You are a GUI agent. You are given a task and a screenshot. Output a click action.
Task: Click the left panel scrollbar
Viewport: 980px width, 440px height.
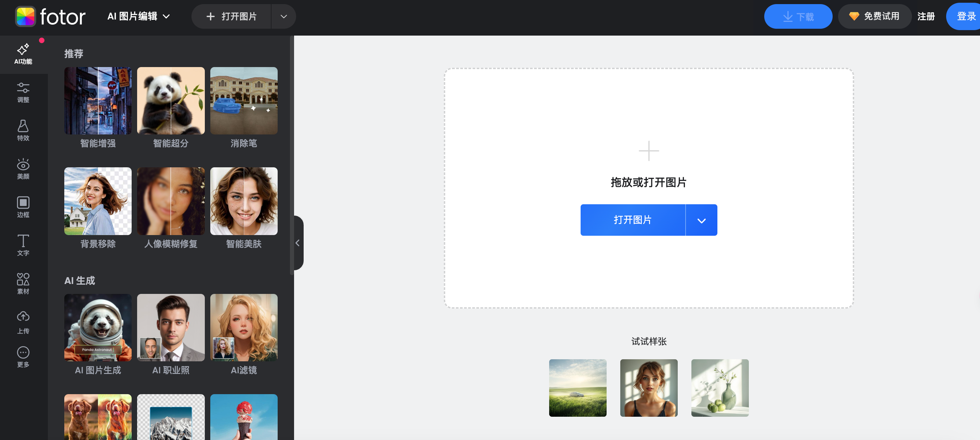pyautogui.click(x=291, y=155)
